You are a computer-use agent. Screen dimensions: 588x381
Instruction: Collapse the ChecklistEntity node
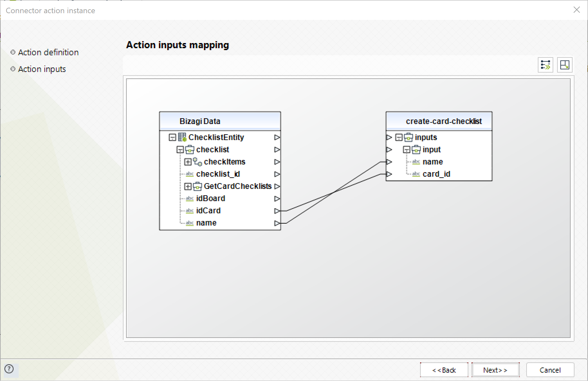pos(172,137)
